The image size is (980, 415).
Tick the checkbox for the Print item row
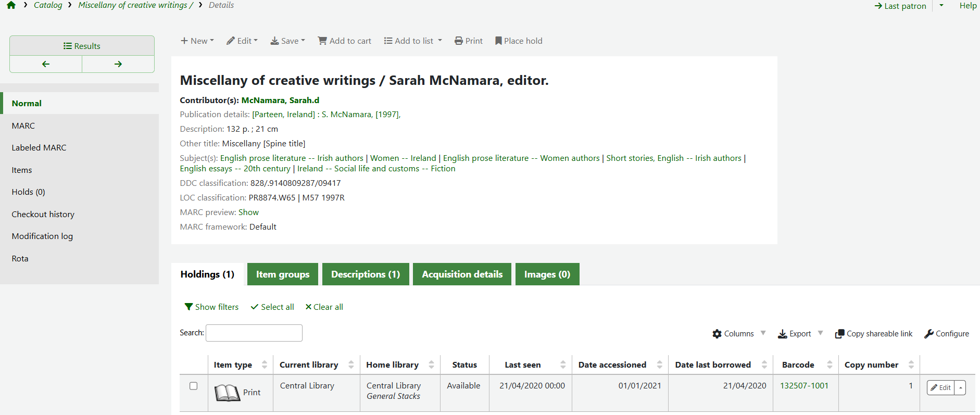[194, 386]
